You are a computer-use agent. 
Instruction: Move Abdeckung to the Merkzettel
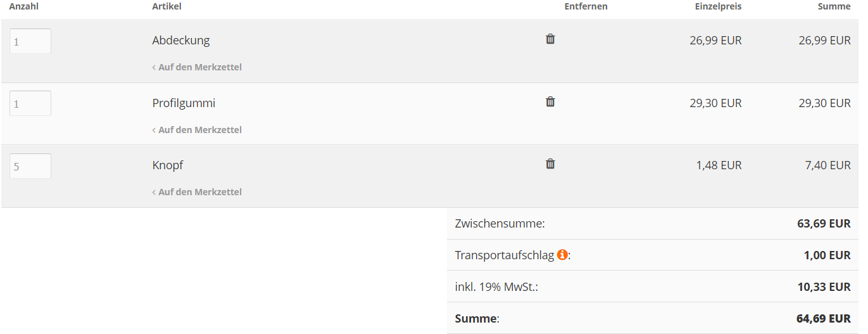199,67
